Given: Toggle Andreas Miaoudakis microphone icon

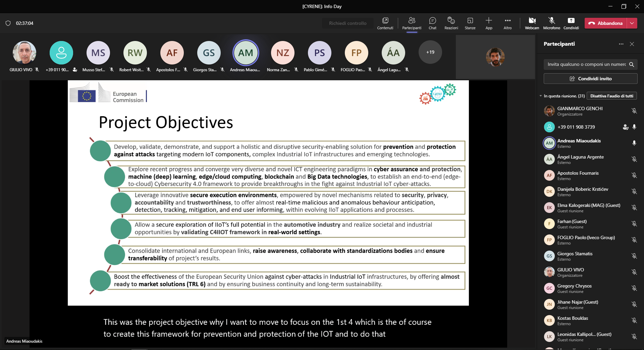Looking at the screenshot, I should (x=634, y=143).
